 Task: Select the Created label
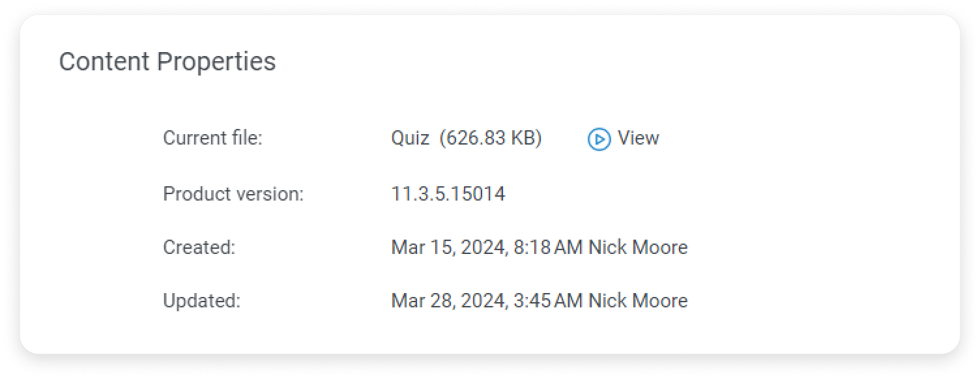199,247
